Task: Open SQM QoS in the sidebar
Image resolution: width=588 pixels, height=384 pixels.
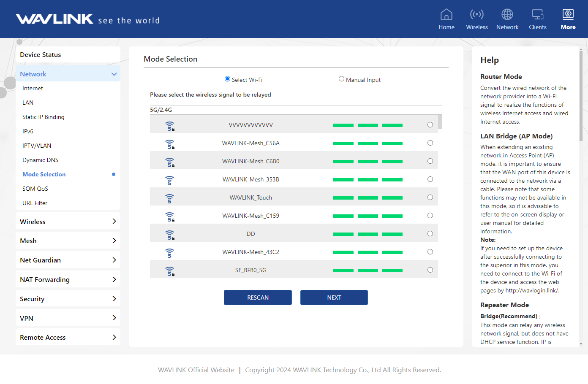Action: [35, 189]
